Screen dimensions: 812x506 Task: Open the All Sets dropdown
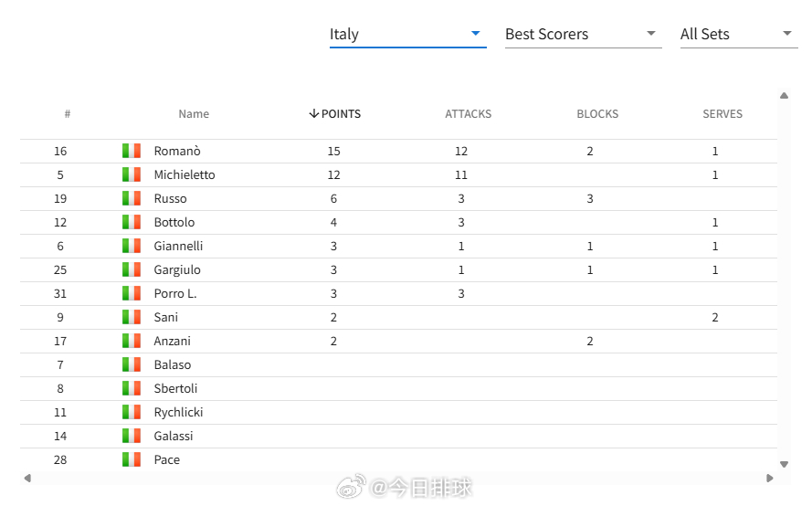(x=739, y=34)
